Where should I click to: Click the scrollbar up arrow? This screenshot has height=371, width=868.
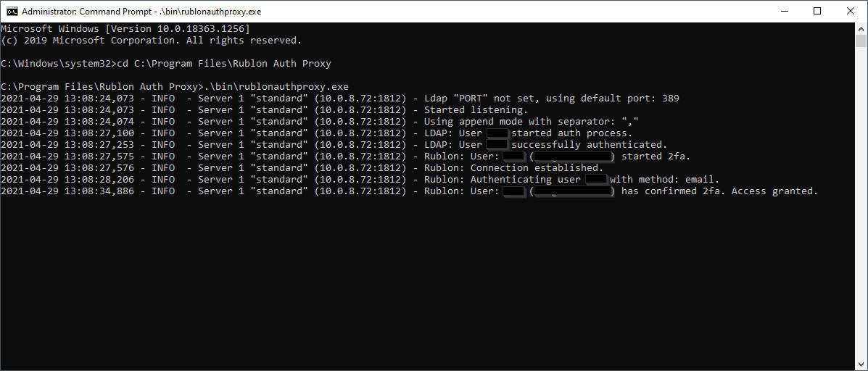861,29
